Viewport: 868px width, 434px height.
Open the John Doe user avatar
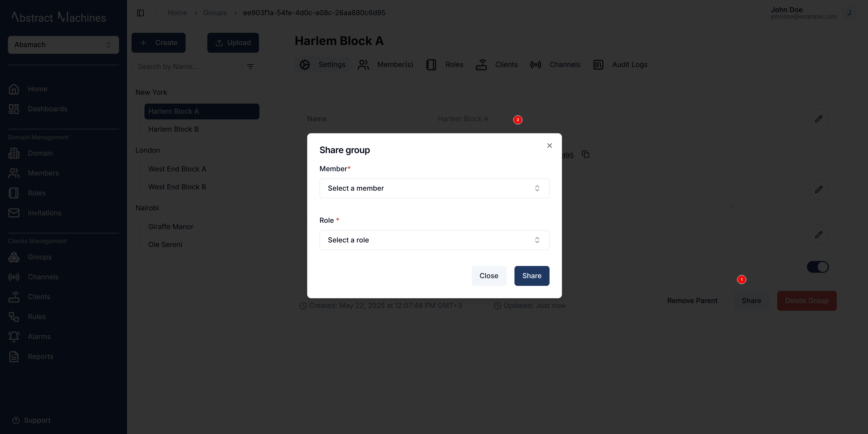[849, 13]
